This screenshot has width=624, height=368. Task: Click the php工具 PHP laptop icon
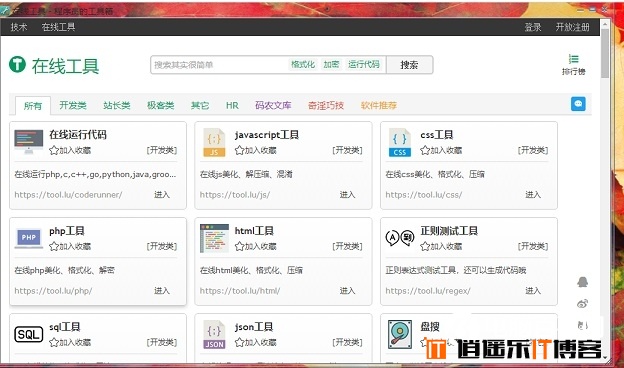[29, 238]
